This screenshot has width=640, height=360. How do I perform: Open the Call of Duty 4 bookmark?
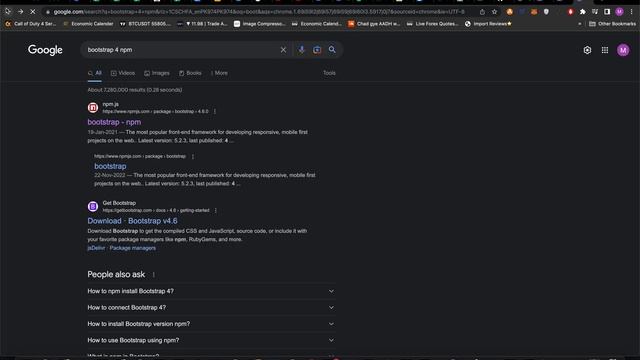pyautogui.click(x=31, y=24)
